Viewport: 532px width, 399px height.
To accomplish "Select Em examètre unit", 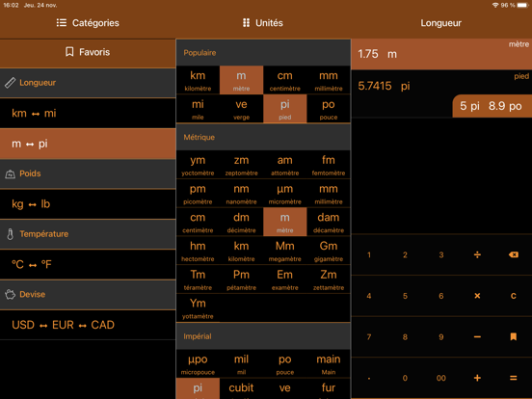I will (x=284, y=279).
